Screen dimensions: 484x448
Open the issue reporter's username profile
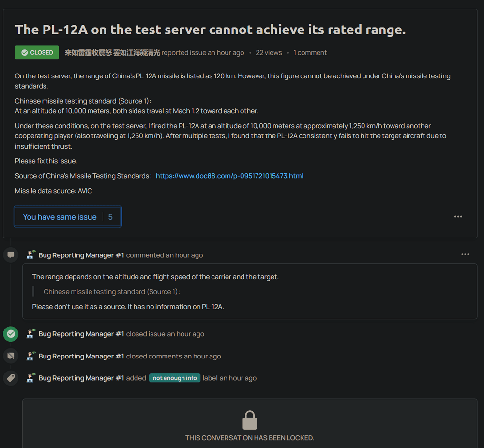[x=112, y=53]
